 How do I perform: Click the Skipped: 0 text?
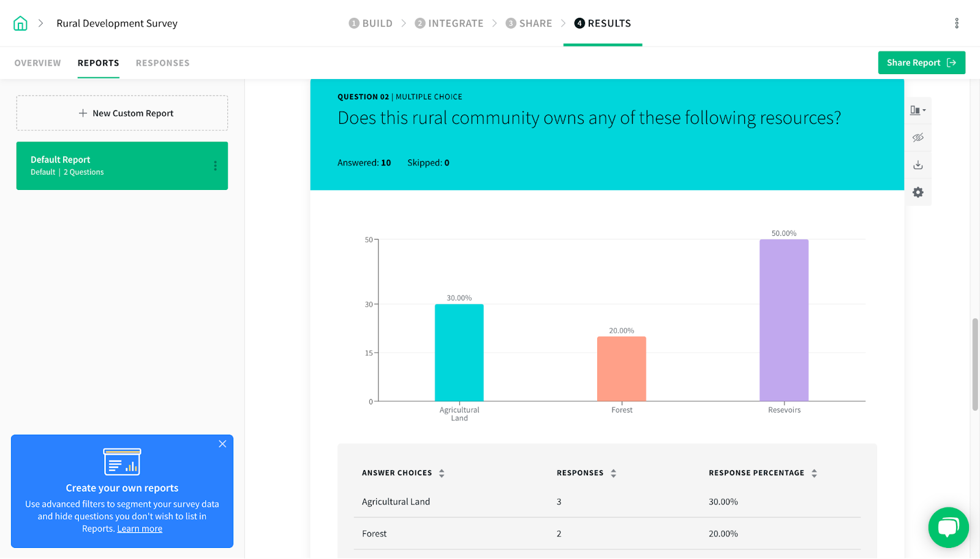[428, 162]
